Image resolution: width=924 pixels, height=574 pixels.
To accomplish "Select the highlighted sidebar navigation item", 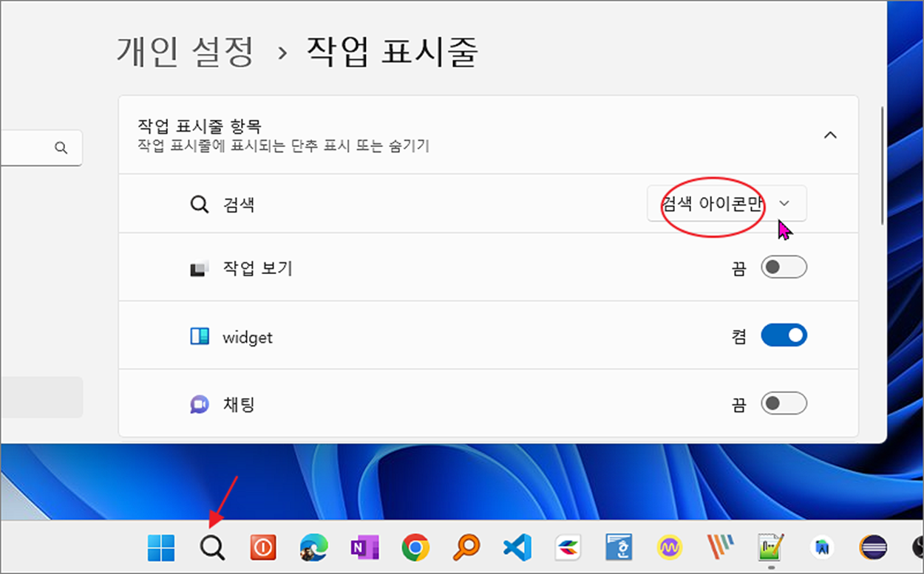I will (x=41, y=397).
